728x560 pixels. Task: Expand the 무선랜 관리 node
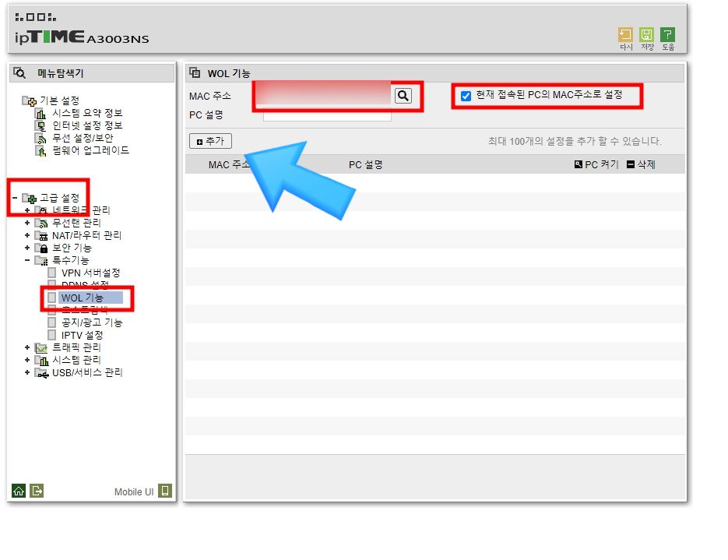coord(27,223)
